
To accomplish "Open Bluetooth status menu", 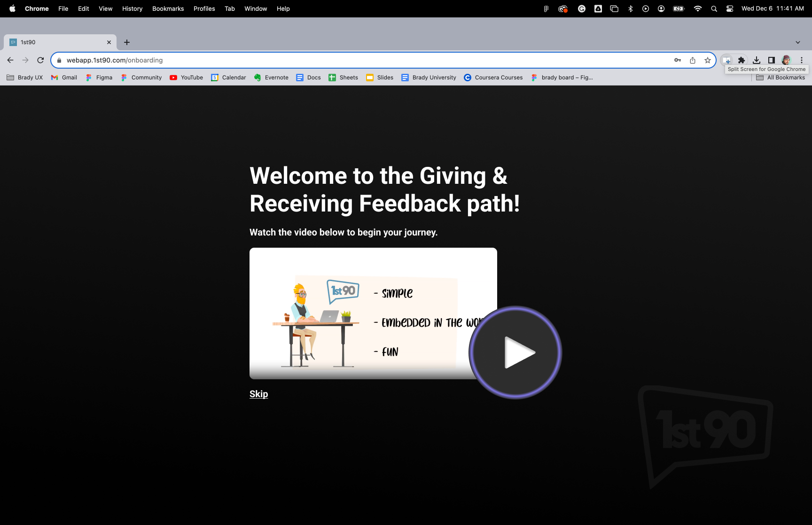I will [631, 8].
